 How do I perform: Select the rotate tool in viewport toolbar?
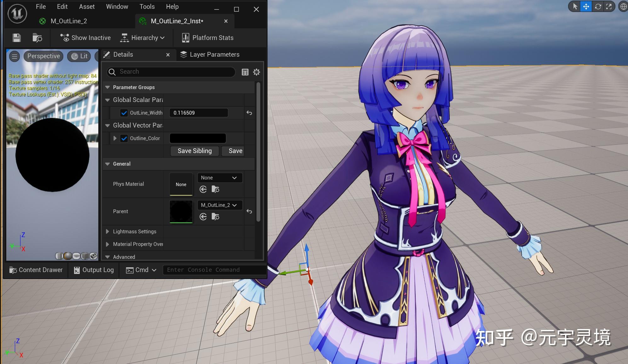coord(598,6)
